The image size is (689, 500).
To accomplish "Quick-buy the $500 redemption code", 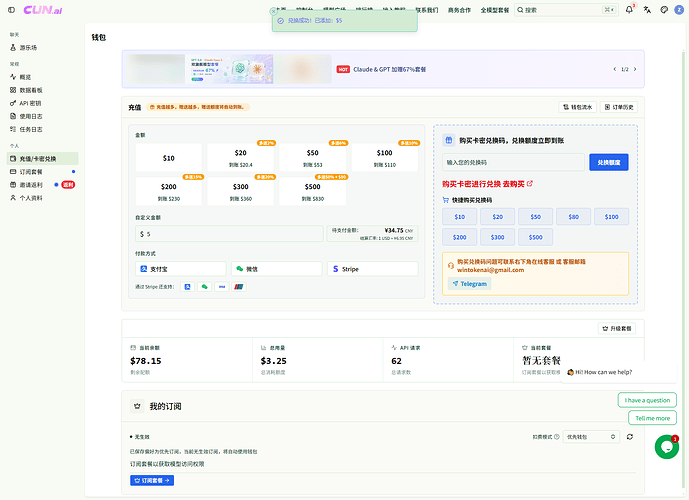I will coord(535,237).
